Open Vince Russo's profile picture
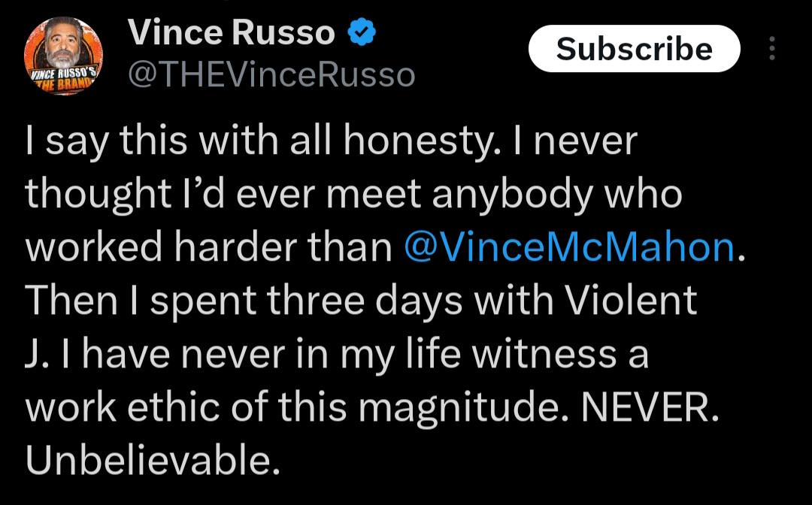Screen dimensions: 812x505 (64, 54)
